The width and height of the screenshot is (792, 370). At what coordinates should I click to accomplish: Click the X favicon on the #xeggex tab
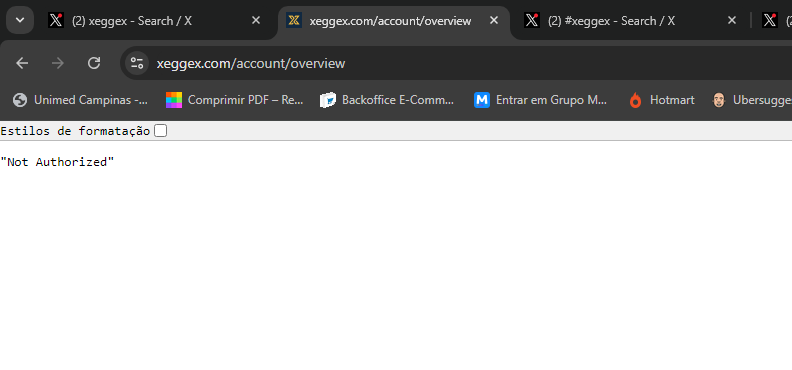531,20
